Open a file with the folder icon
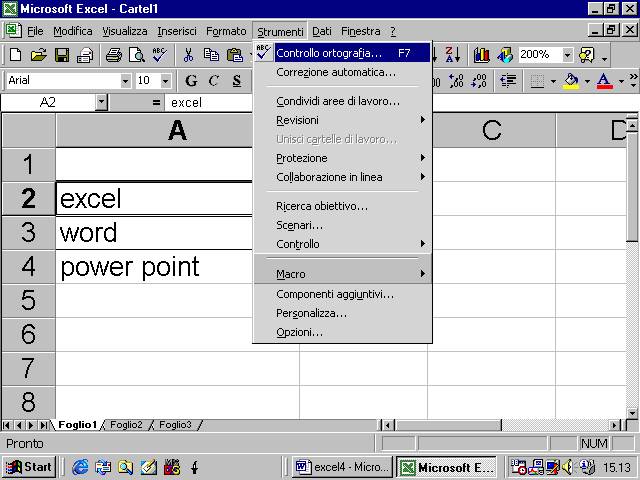 [x=38, y=54]
